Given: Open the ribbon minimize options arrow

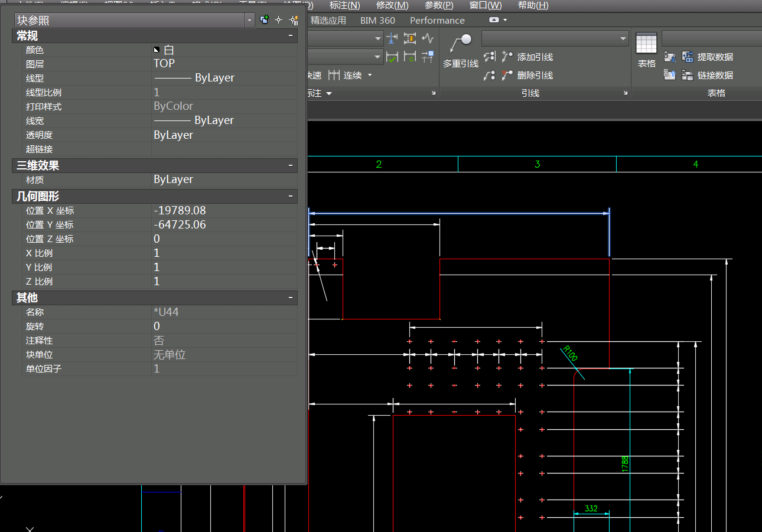Looking at the screenshot, I should [505, 19].
